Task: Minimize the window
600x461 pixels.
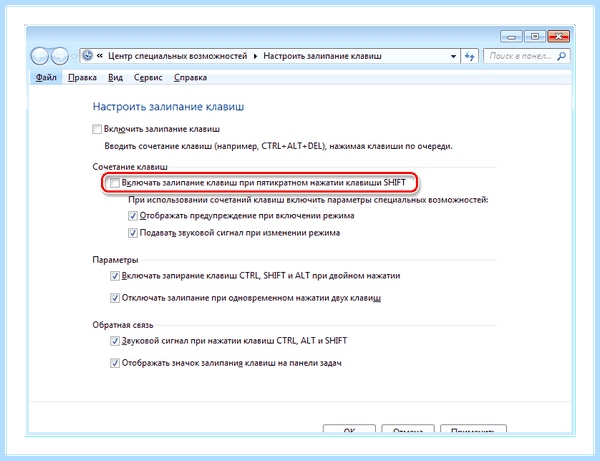Action: pos(512,37)
